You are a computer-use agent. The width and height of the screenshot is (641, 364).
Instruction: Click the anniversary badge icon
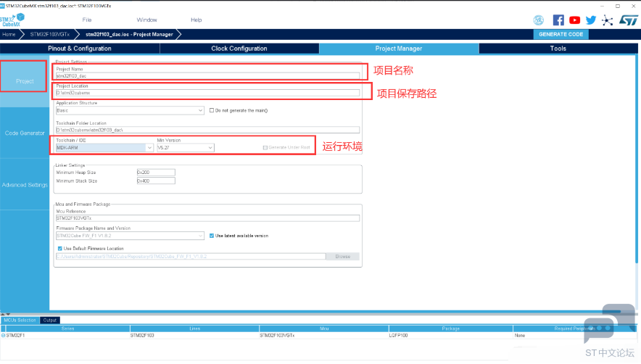(x=538, y=20)
